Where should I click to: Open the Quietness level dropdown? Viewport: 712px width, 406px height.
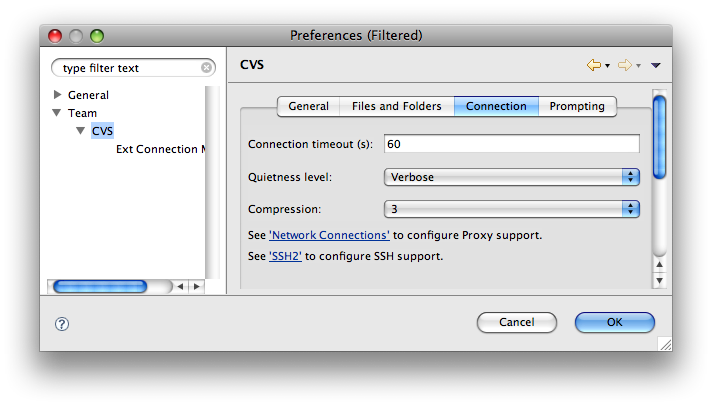[511, 177]
